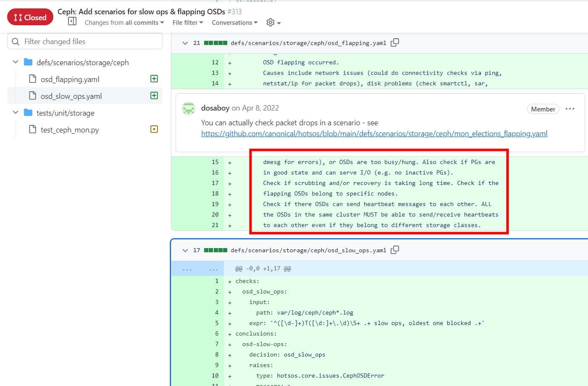Click the added-file icon beside osd_slow_ops.yaml
588x386 pixels.
pos(154,95)
